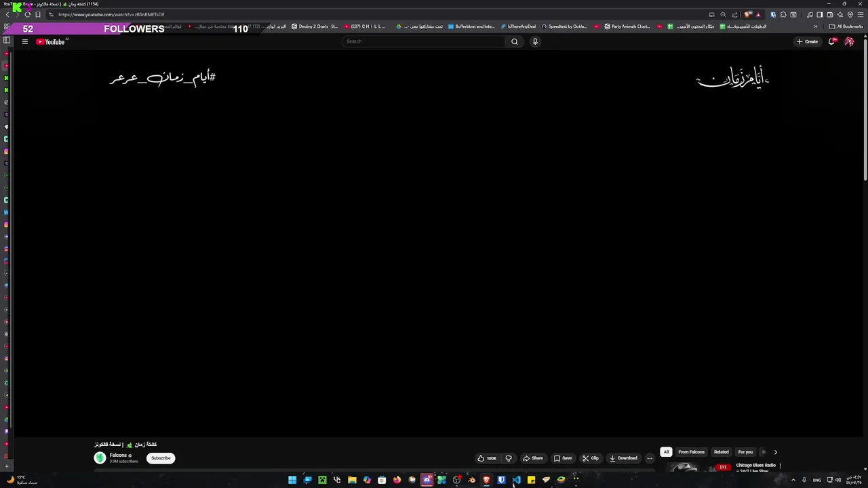Open Chicago Blues Radio video options
This screenshot has height=488, width=868.
coord(781,466)
